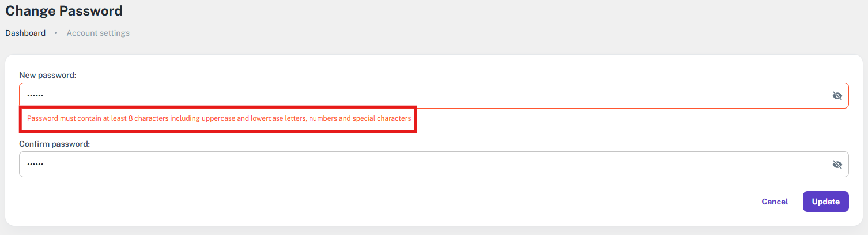Click the breadcrumb separator dot after Dashboard
This screenshot has width=868, height=235.
point(56,33)
